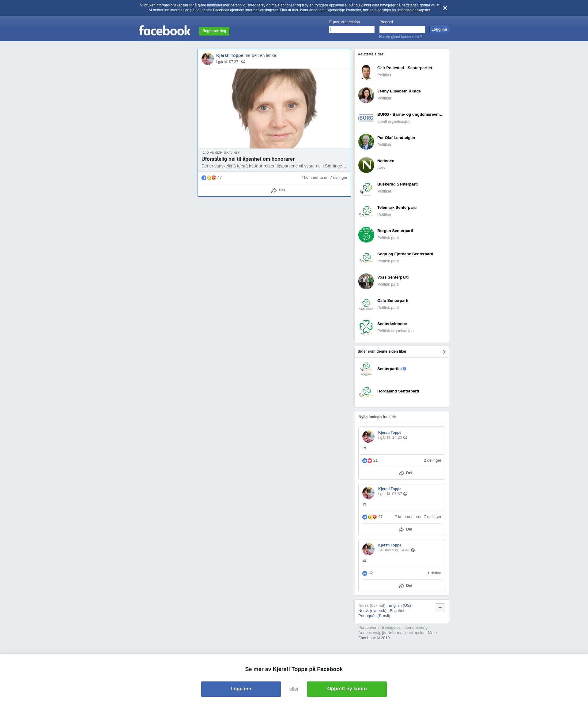Open the Mer footer dropdown
The image size is (588, 709).
click(x=432, y=633)
